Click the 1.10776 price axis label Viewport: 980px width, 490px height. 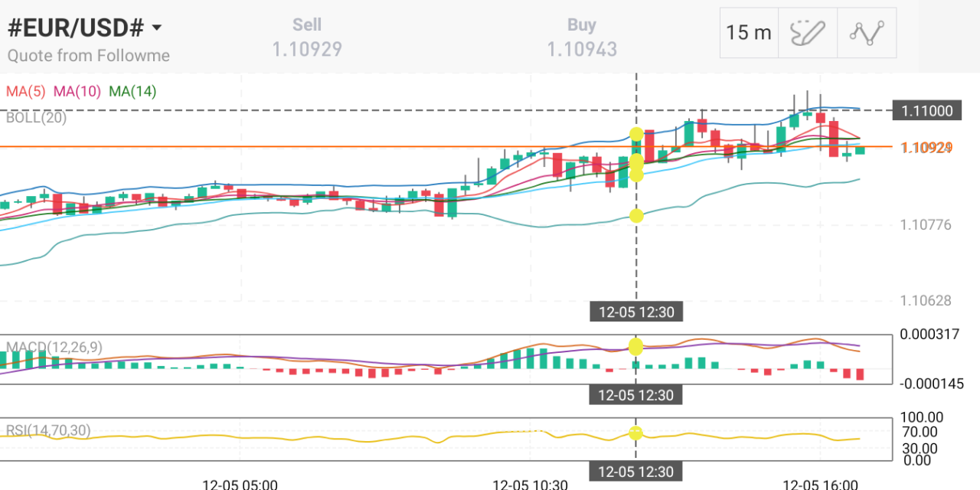pos(926,225)
